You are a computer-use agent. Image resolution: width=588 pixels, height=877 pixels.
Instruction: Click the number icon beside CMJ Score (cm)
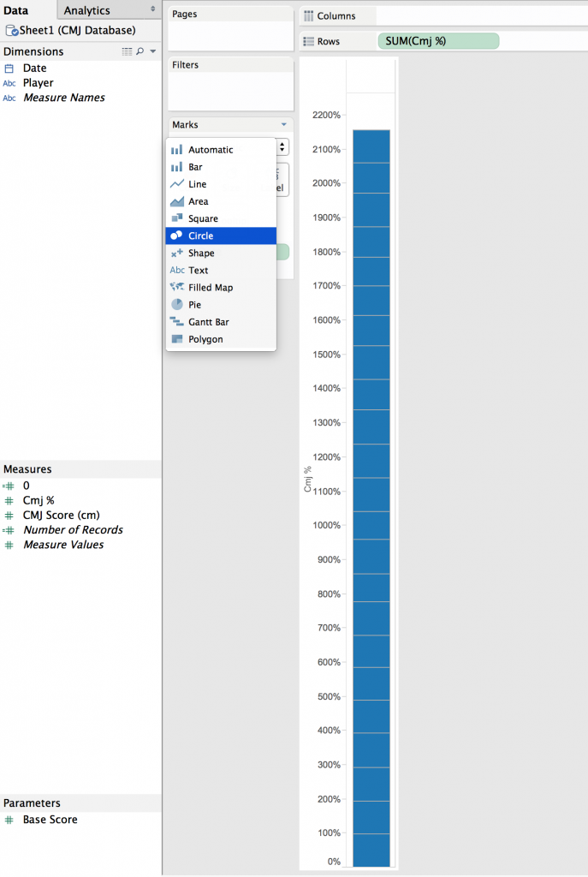coord(9,515)
